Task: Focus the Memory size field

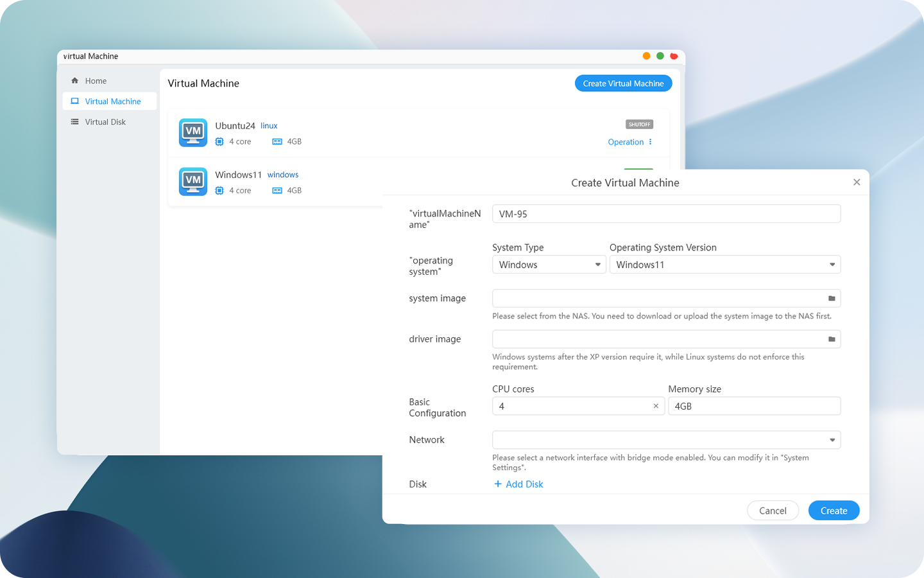Action: tap(754, 406)
